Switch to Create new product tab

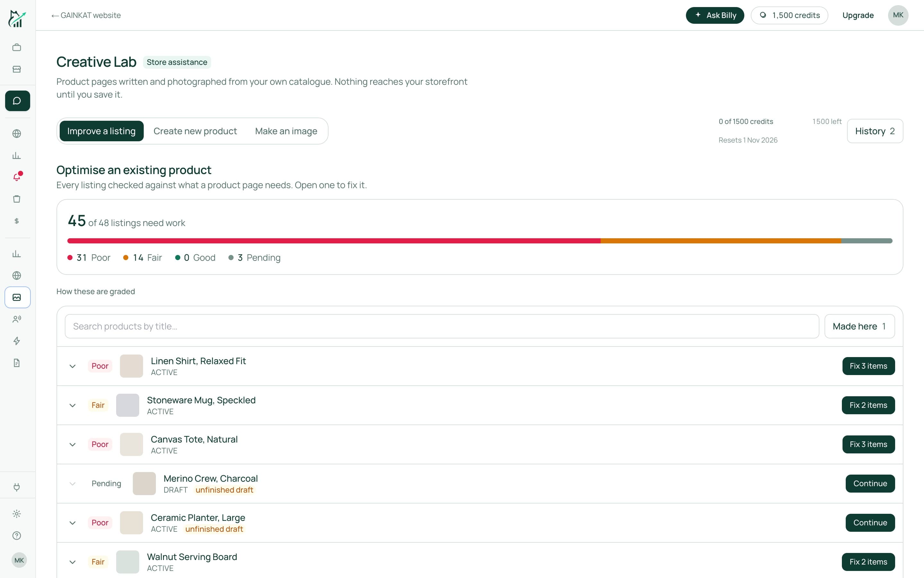tap(195, 131)
